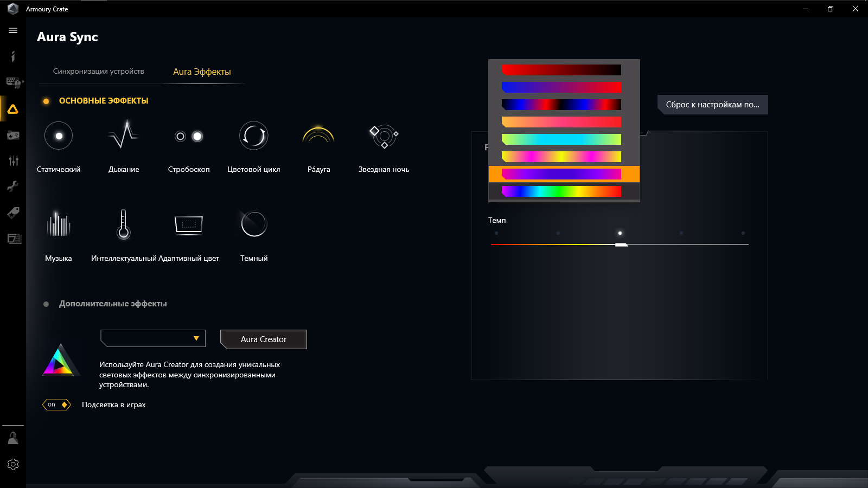Click the info dashboard icon in sidebar
Image resolution: width=868 pixels, height=488 pixels.
click(x=12, y=56)
